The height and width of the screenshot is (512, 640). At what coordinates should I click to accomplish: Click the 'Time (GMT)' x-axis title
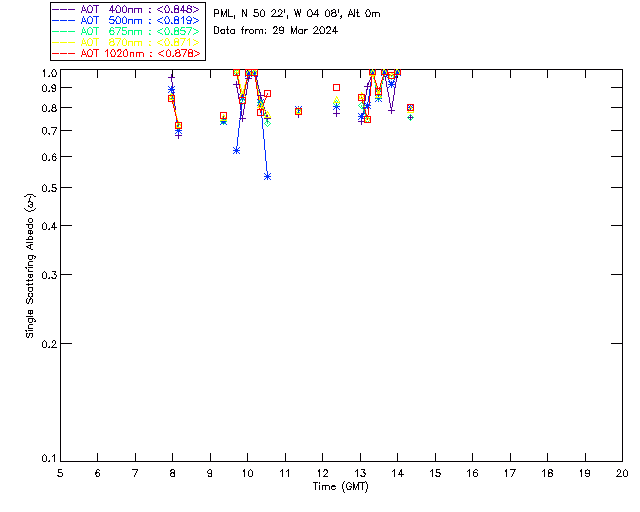tap(340, 487)
